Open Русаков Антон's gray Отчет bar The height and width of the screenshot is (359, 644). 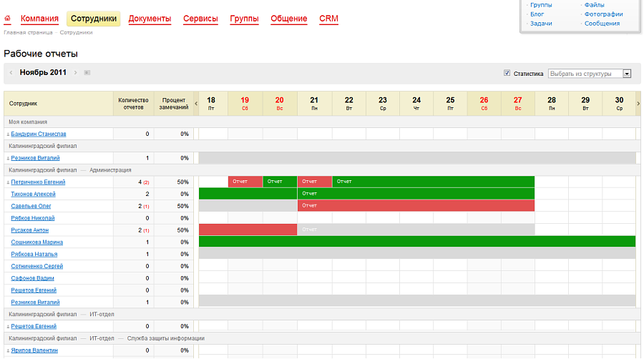pyautogui.click(x=416, y=230)
